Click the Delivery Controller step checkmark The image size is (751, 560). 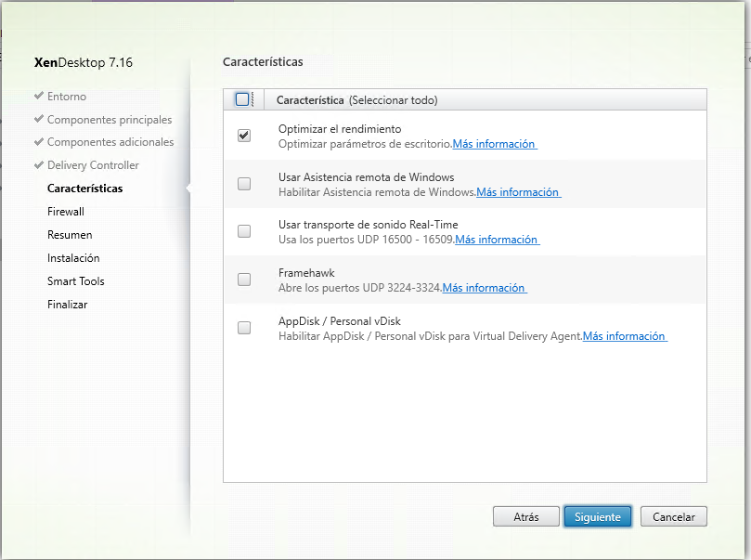pyautogui.click(x=39, y=165)
